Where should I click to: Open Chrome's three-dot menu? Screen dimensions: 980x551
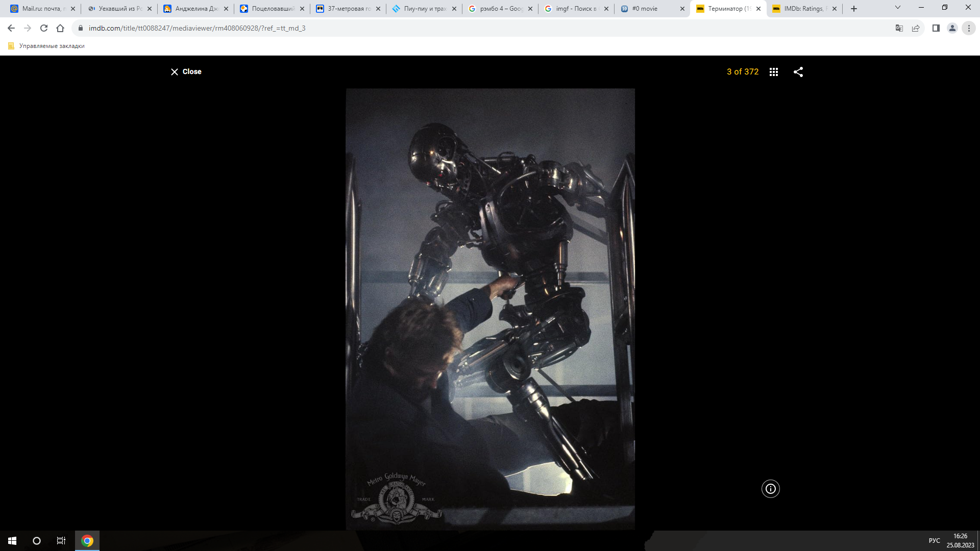[969, 28]
